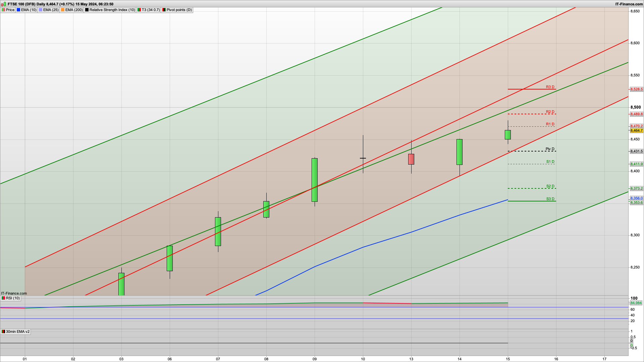The image size is (644, 362).
Task: Click the Piv D pivot line label
Action: 550,149
